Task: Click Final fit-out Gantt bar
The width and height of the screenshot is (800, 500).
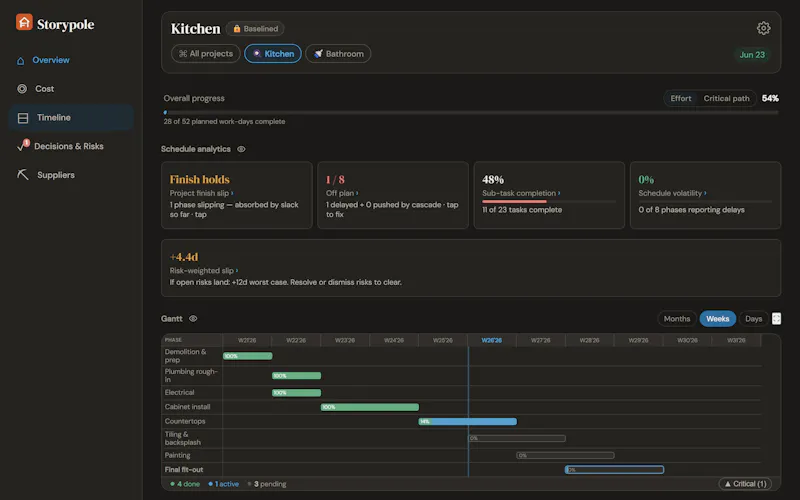Action: pyautogui.click(x=614, y=469)
